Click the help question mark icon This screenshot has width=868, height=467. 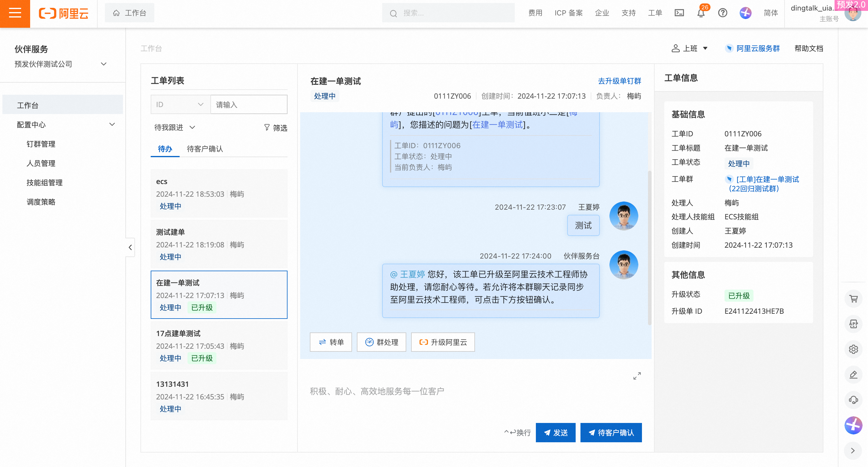pyautogui.click(x=722, y=13)
